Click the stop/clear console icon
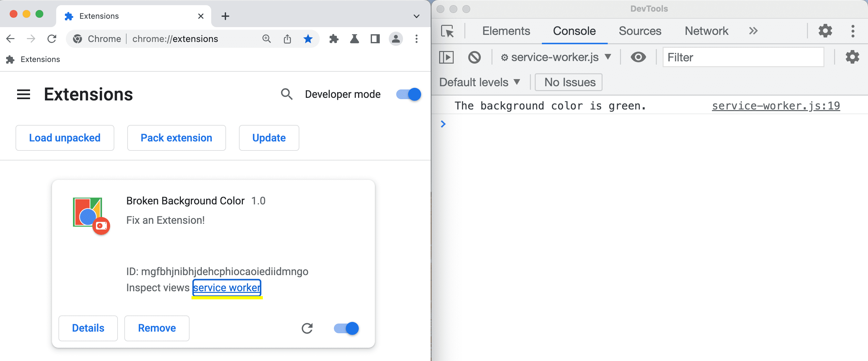The height and width of the screenshot is (361, 868). 474,57
